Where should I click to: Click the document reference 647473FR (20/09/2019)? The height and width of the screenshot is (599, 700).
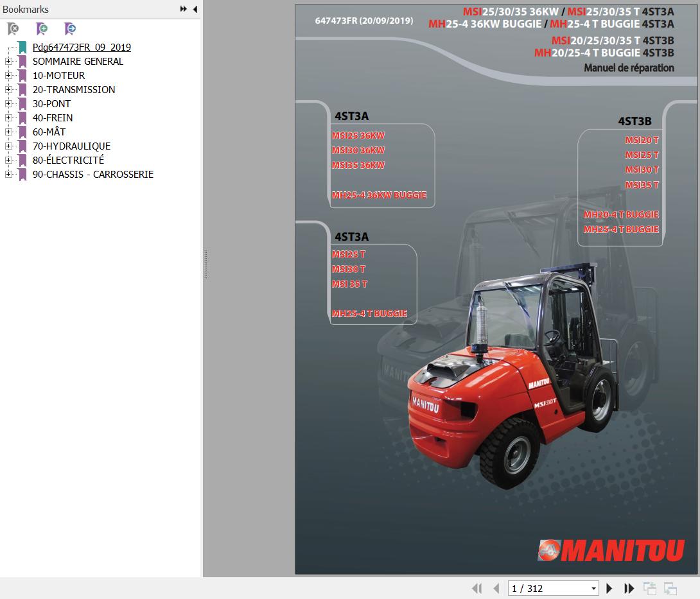point(364,21)
